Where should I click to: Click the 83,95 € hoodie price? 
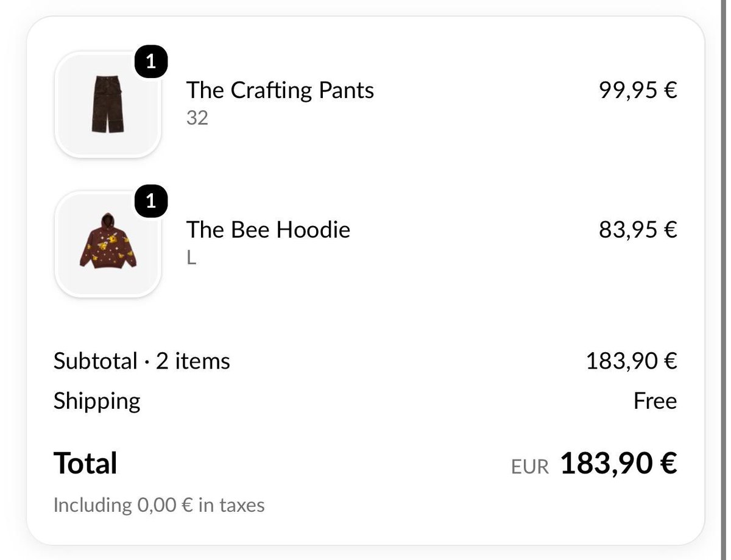tap(638, 230)
